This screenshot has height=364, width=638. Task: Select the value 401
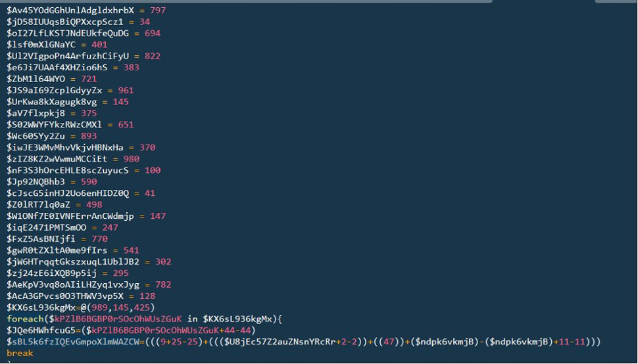[x=99, y=44]
